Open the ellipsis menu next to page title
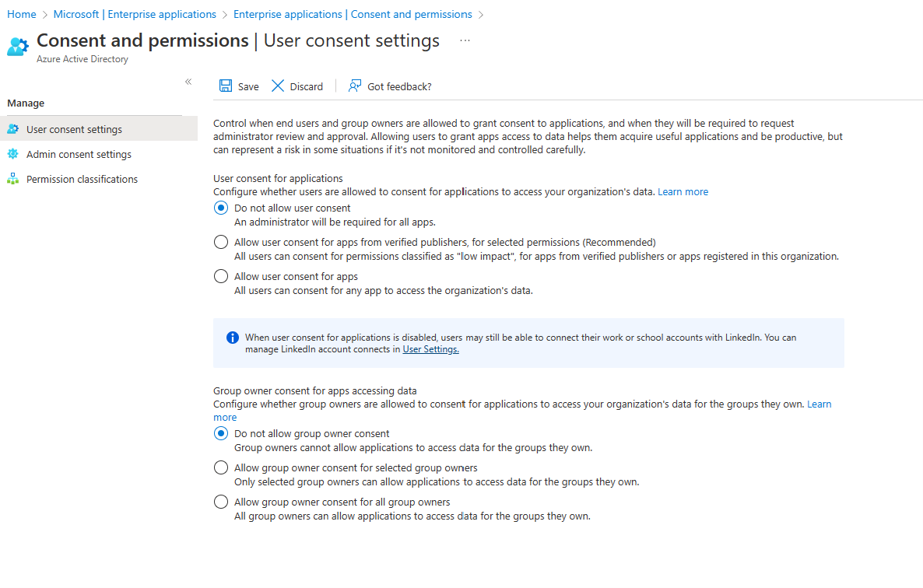 coord(465,40)
